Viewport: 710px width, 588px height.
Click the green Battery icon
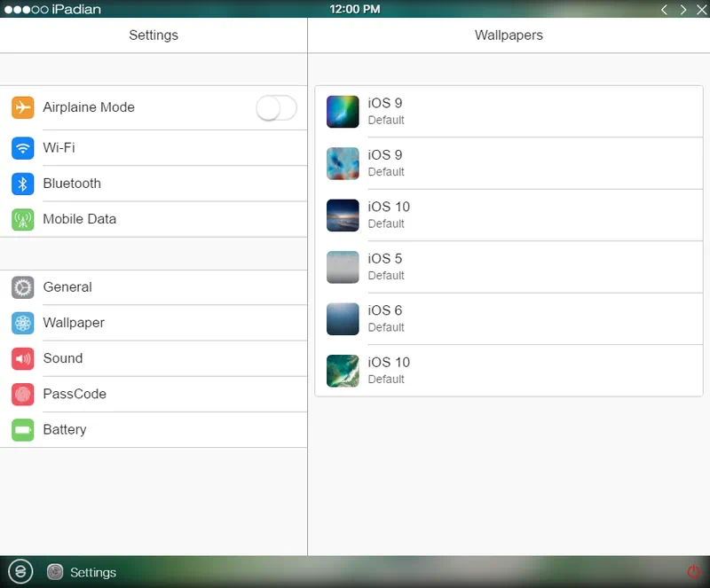click(23, 430)
